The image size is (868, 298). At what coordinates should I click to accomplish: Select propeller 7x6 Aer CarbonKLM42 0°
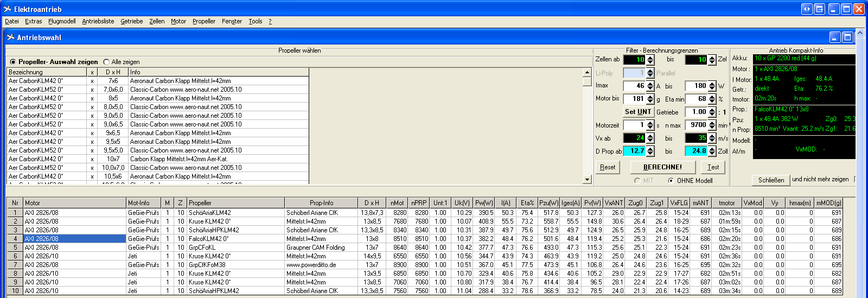click(x=158, y=81)
